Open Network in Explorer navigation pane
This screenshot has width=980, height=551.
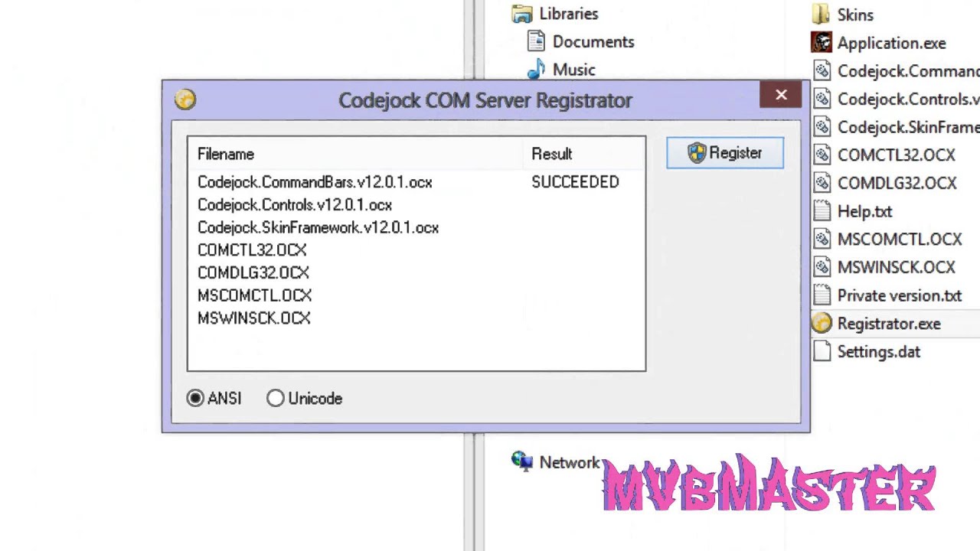coord(569,462)
